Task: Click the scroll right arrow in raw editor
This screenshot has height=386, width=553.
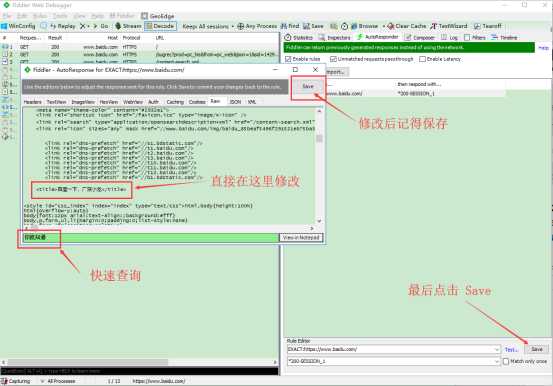Action: pyautogui.click(x=312, y=229)
